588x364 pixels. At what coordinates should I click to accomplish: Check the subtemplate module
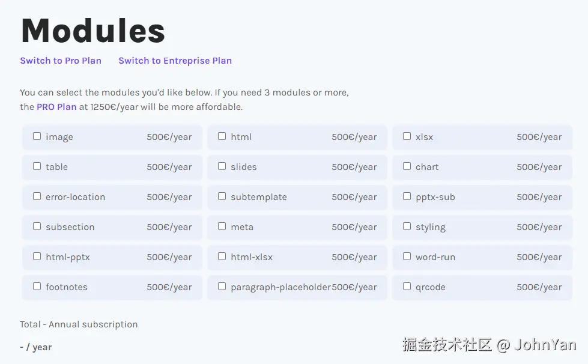[222, 196]
